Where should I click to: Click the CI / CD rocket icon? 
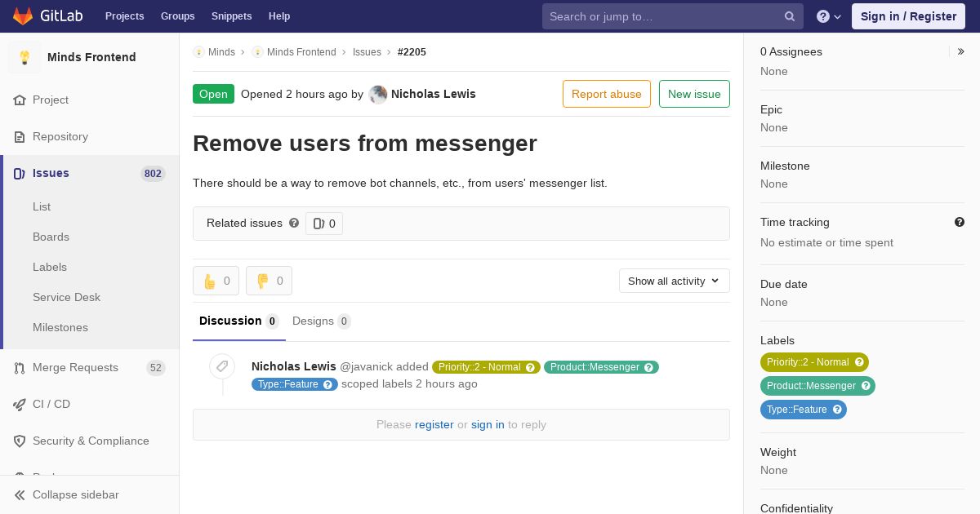click(20, 404)
